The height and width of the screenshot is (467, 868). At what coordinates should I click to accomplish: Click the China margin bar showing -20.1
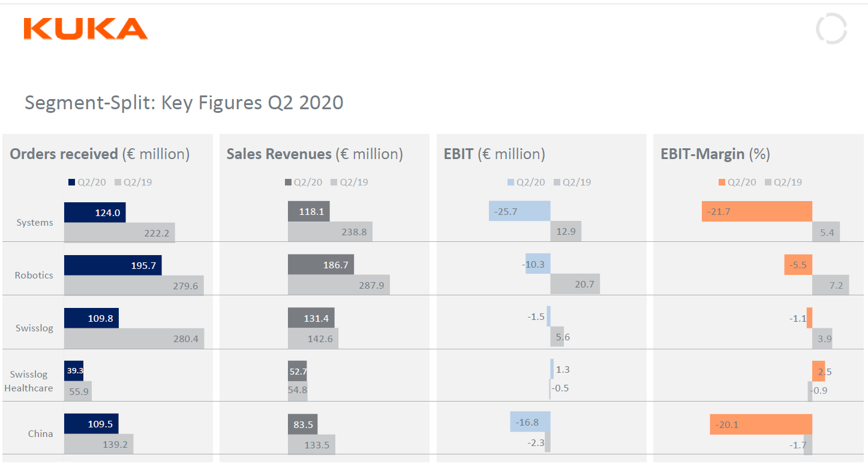click(761, 424)
